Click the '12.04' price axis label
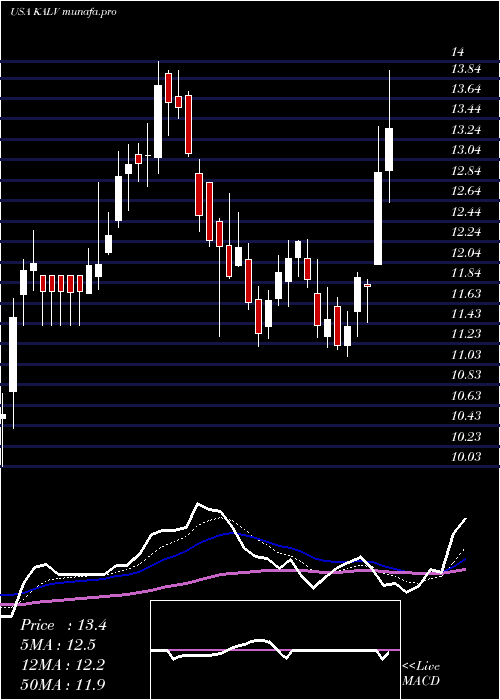The width and height of the screenshot is (500, 700). 466,253
